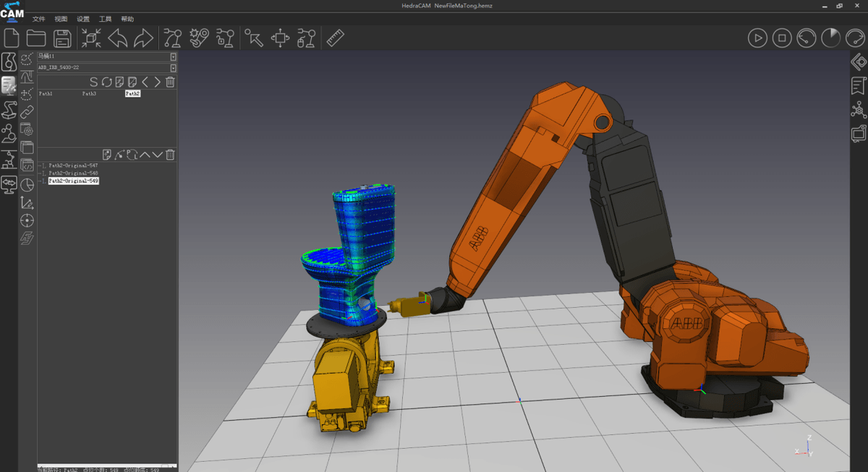Click the robot lock toolbar icon
The width and height of the screenshot is (868, 472).
point(226,38)
